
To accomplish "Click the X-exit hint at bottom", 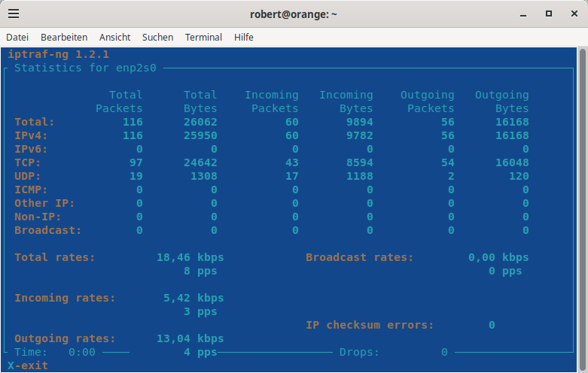I will pos(28,365).
